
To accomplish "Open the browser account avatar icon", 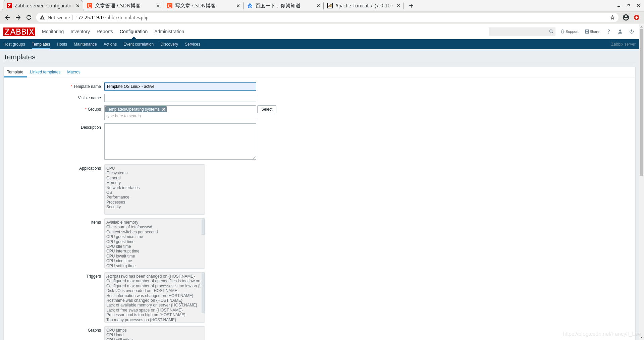I will pyautogui.click(x=626, y=17).
